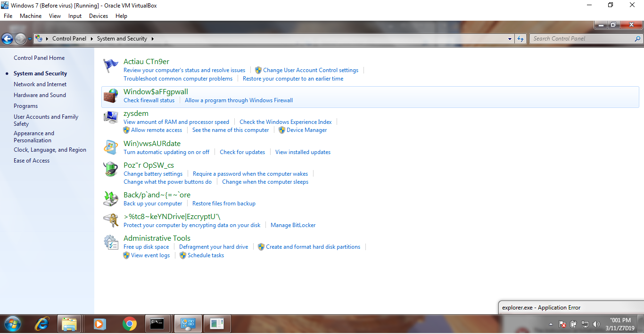Screen dimensions: 644x334
Task: Open the recent pages dropdown arrow
Action: 30,39
